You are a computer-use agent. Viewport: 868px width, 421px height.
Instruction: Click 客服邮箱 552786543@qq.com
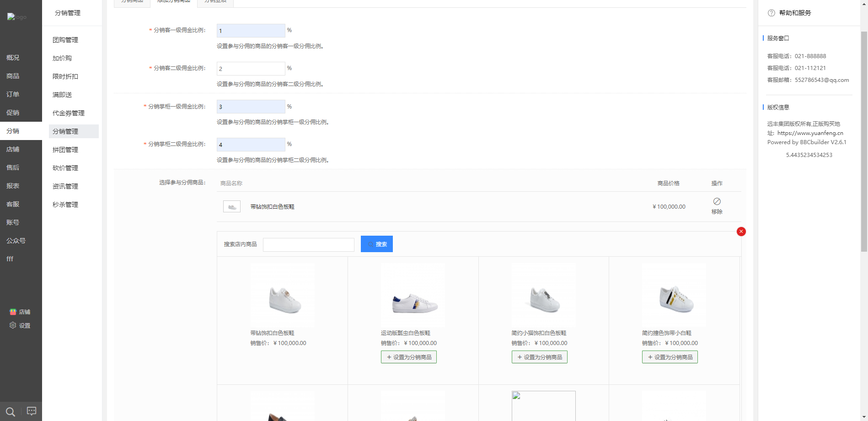pyautogui.click(x=808, y=80)
